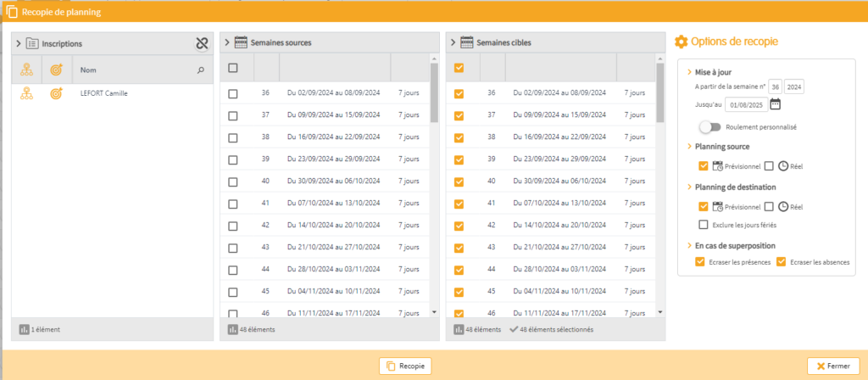
Task: Click the search magnifier in Nom column
Action: pos(201,70)
